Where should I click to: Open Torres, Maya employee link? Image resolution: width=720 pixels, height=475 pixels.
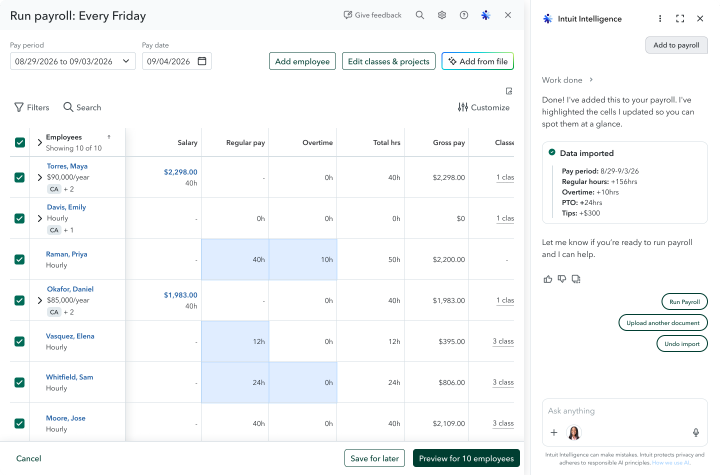pos(67,166)
